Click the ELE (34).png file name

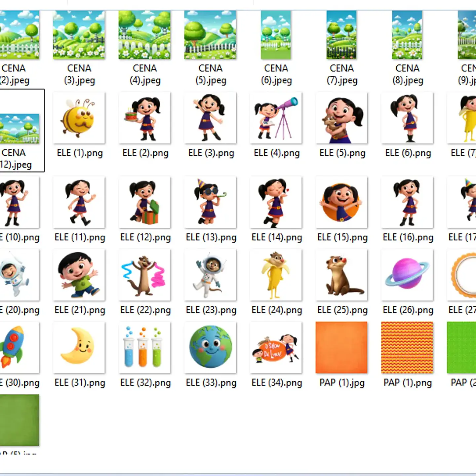tap(277, 383)
